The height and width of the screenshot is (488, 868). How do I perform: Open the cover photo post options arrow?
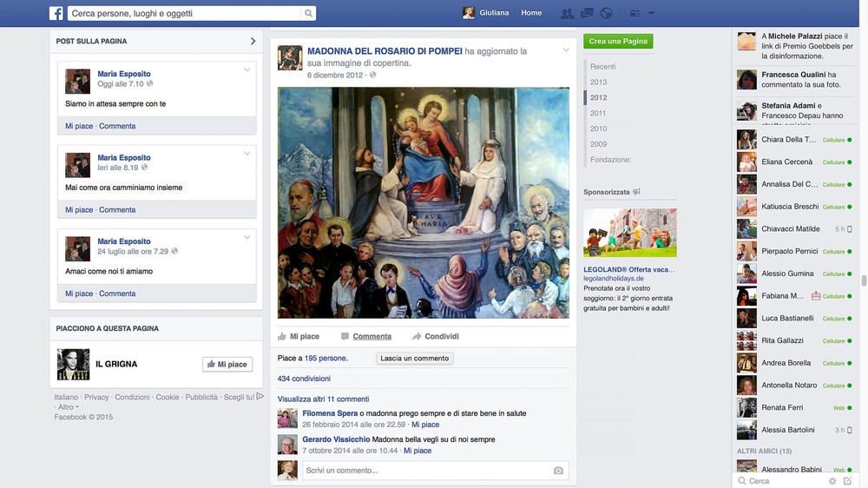coord(566,49)
